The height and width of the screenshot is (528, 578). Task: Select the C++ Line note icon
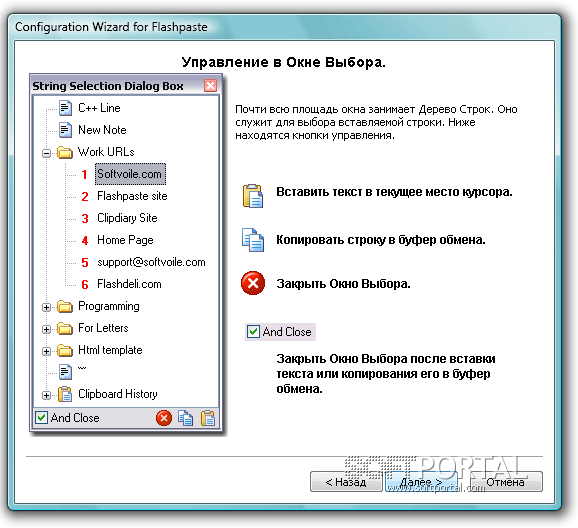click(x=65, y=108)
